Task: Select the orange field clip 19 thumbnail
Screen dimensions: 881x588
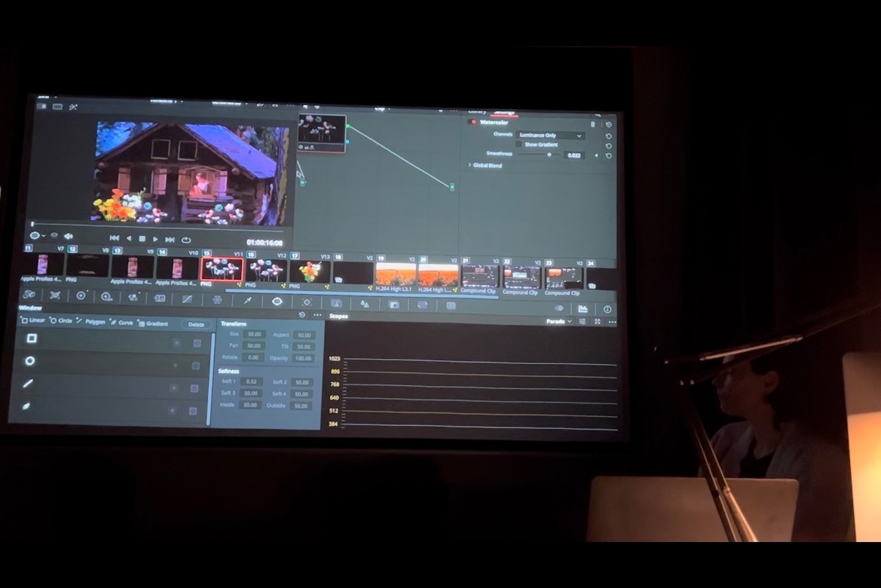Action: click(396, 274)
